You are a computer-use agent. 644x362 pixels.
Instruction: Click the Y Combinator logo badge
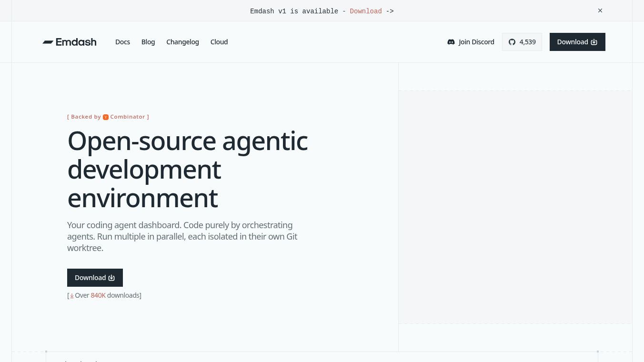(106, 117)
